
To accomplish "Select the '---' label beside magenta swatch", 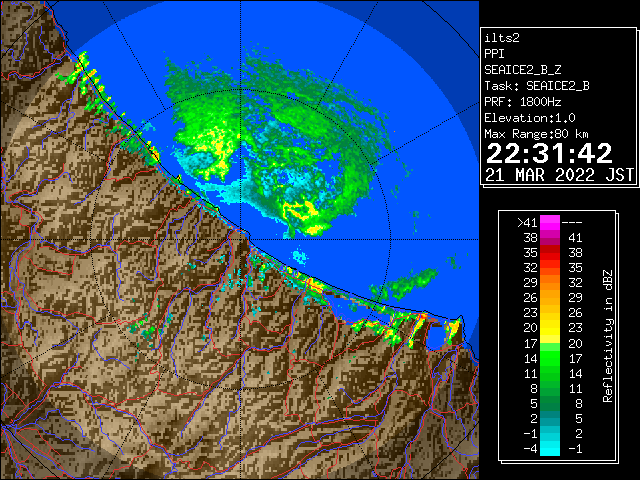I will [572, 223].
